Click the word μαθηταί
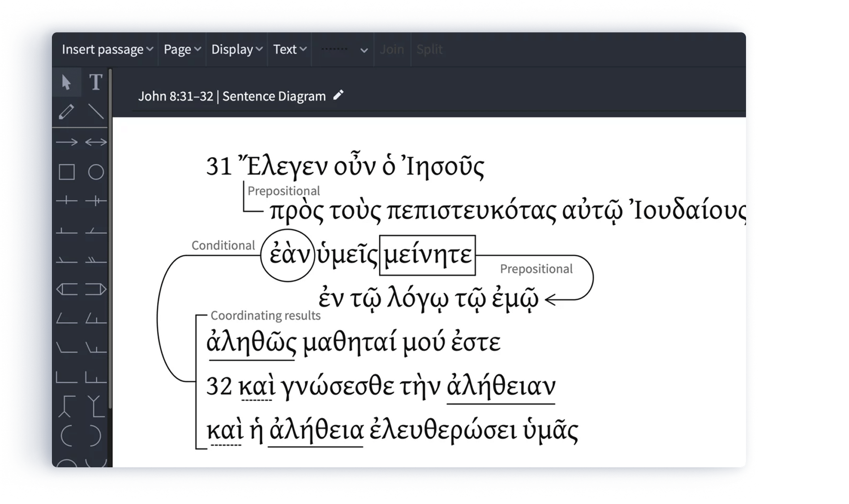The width and height of the screenshot is (849, 504). (x=350, y=343)
